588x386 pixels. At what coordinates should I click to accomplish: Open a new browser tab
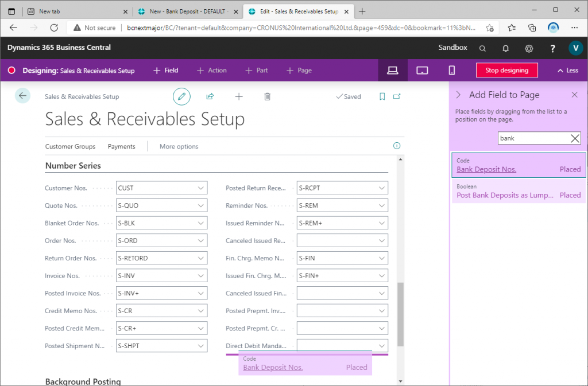point(362,11)
